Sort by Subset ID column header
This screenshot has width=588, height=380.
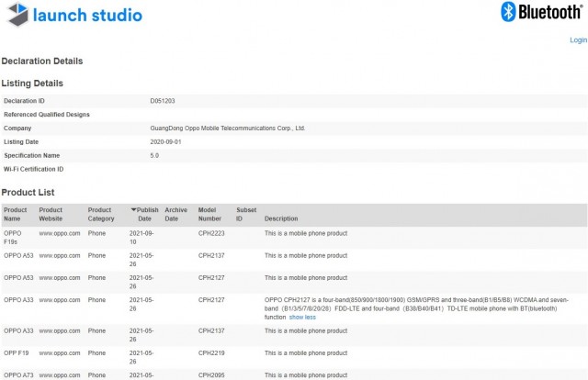coord(245,215)
